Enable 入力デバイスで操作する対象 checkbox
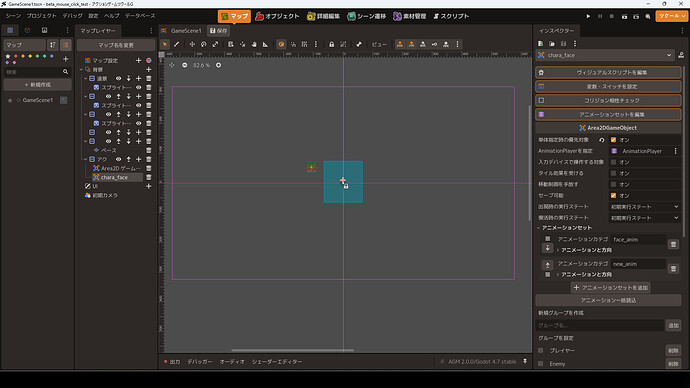The height and width of the screenshot is (388, 690). tap(613, 162)
